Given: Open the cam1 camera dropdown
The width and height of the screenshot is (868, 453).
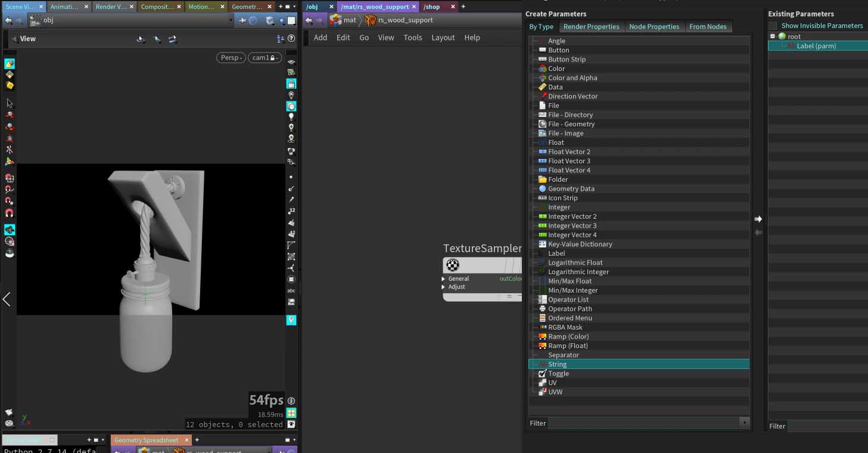Looking at the screenshot, I should (265, 58).
